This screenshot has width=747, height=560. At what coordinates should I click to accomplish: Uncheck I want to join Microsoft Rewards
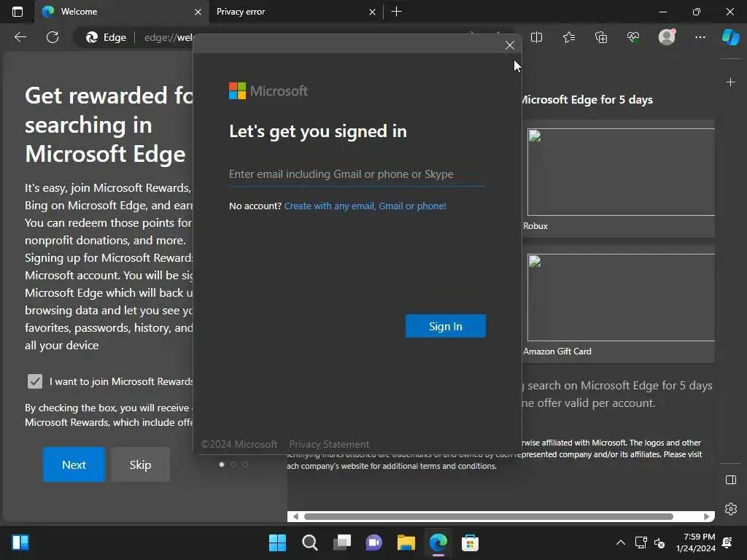point(35,381)
